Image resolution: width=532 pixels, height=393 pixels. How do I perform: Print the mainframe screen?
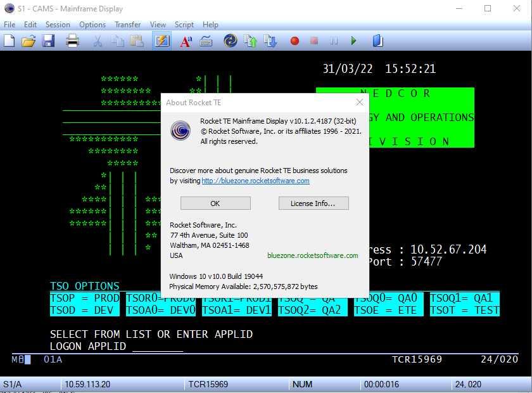pos(72,41)
